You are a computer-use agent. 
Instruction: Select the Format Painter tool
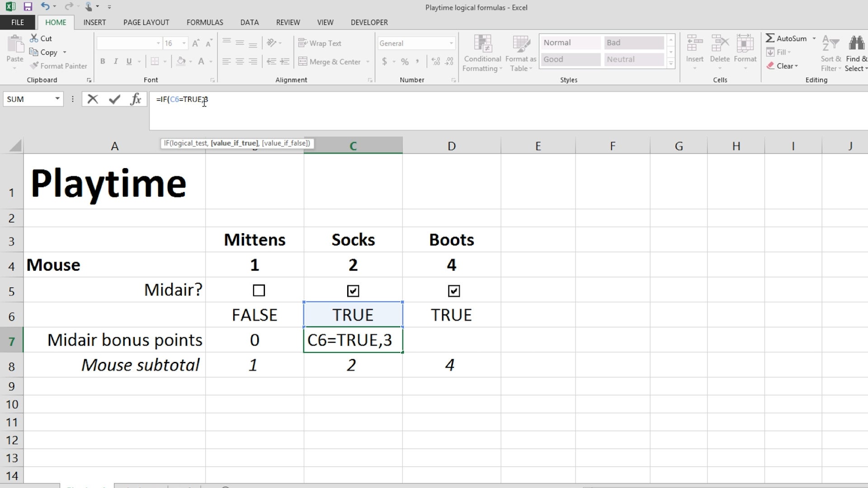click(59, 66)
